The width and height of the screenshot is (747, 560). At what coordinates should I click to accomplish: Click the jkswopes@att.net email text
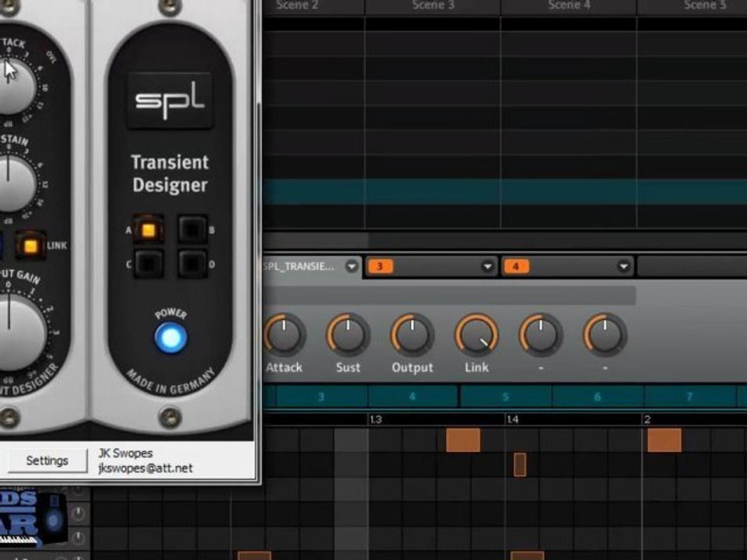click(x=146, y=468)
